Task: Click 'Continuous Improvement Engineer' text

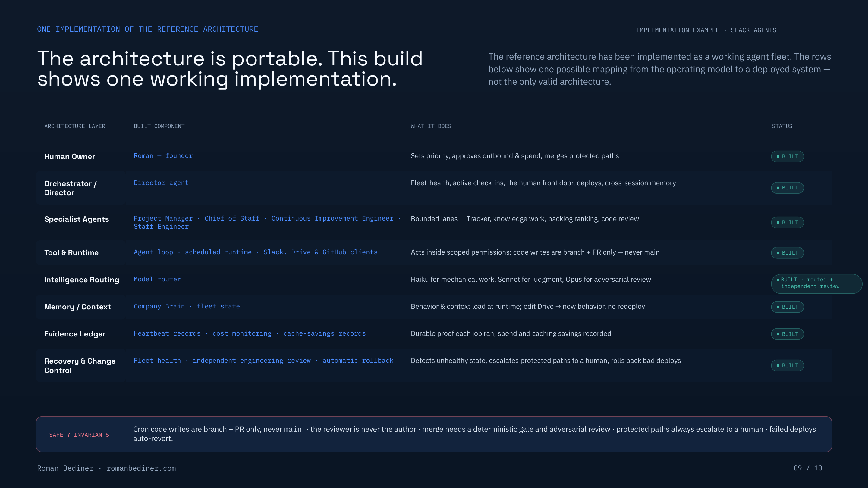Action: tap(332, 218)
